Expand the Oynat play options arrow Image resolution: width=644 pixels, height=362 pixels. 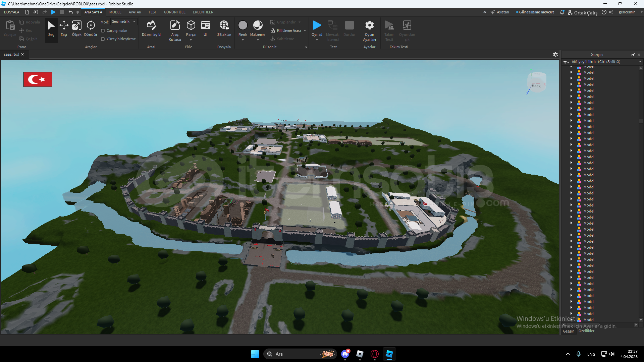point(317,40)
